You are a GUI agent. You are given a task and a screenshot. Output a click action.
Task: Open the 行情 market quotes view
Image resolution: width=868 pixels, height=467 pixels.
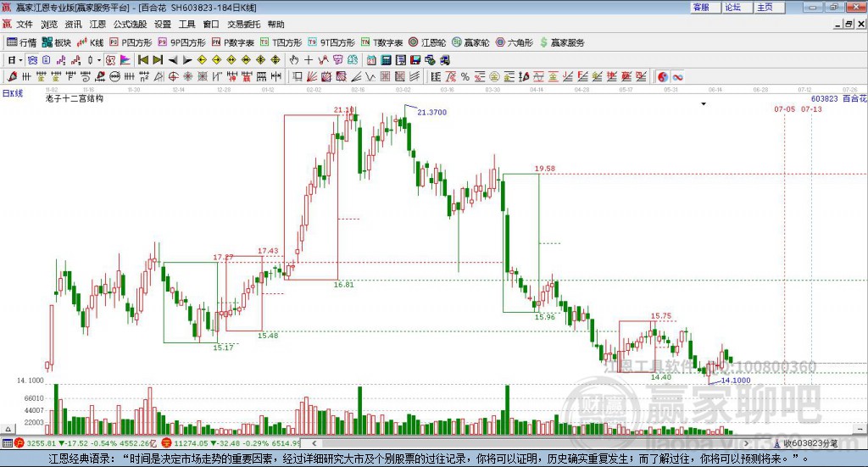[x=21, y=42]
